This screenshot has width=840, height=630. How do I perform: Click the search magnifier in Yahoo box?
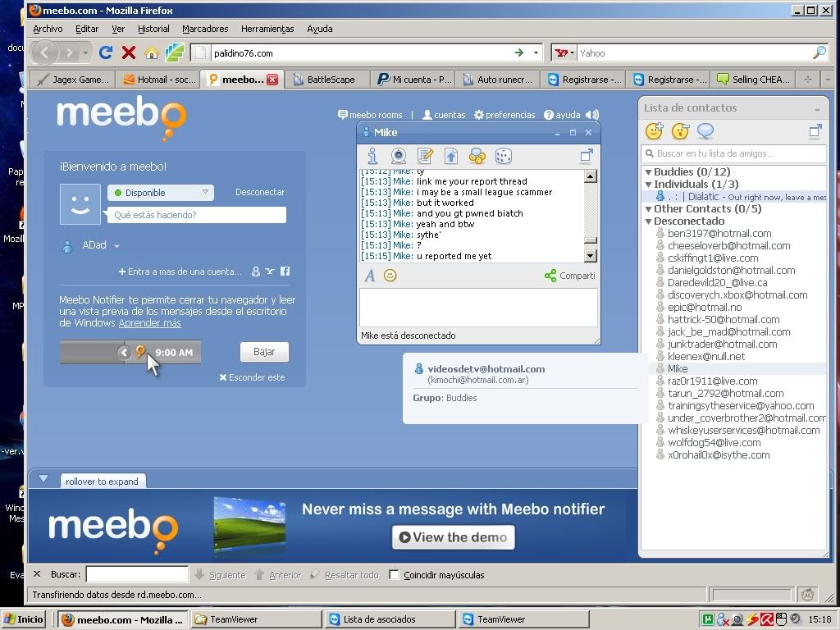point(819,52)
